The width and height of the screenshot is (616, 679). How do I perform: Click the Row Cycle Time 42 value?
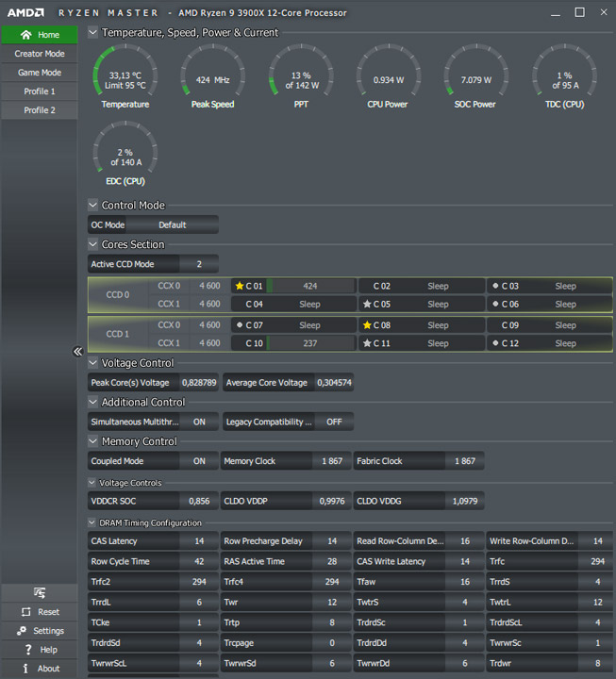199,561
